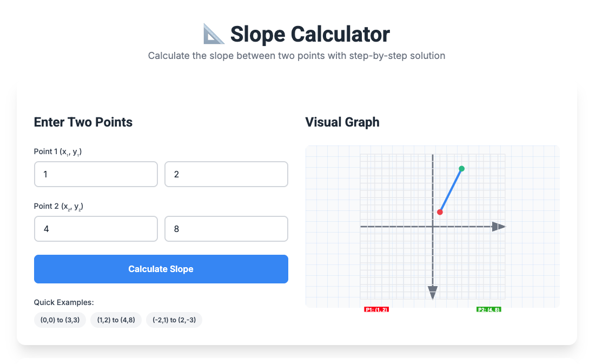Click the downward y-axis arrowhead
The width and height of the screenshot is (589, 364).
432,291
